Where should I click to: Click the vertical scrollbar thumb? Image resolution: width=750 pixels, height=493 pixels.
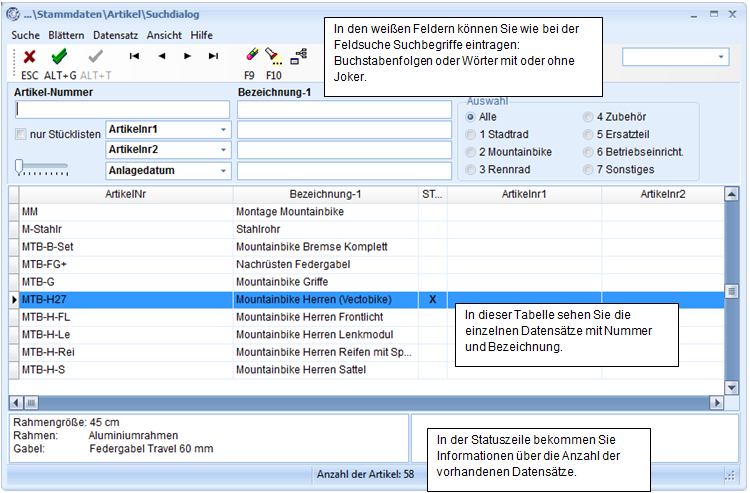[x=731, y=291]
